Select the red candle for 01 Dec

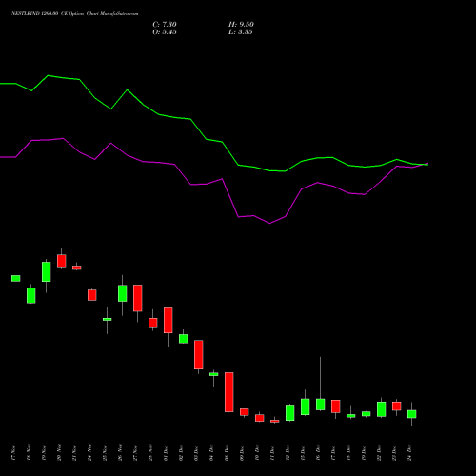tap(169, 320)
